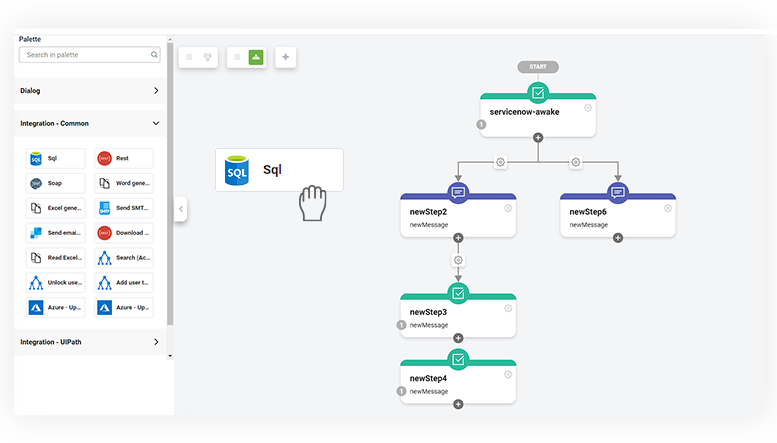Choose the Search (Ac... palette item
Image resolution: width=777 pixels, height=443 pixels.
pos(124,258)
